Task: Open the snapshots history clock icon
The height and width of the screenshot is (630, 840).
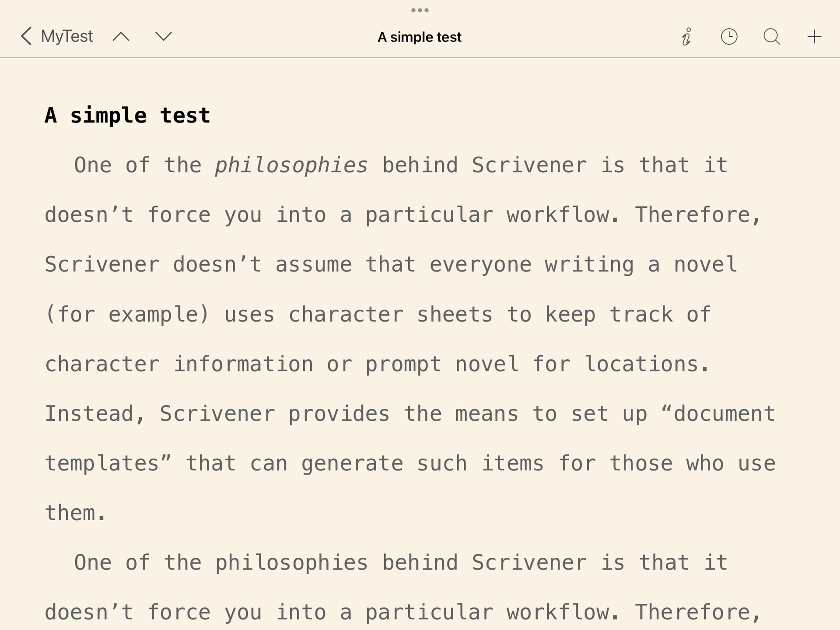Action: [729, 37]
